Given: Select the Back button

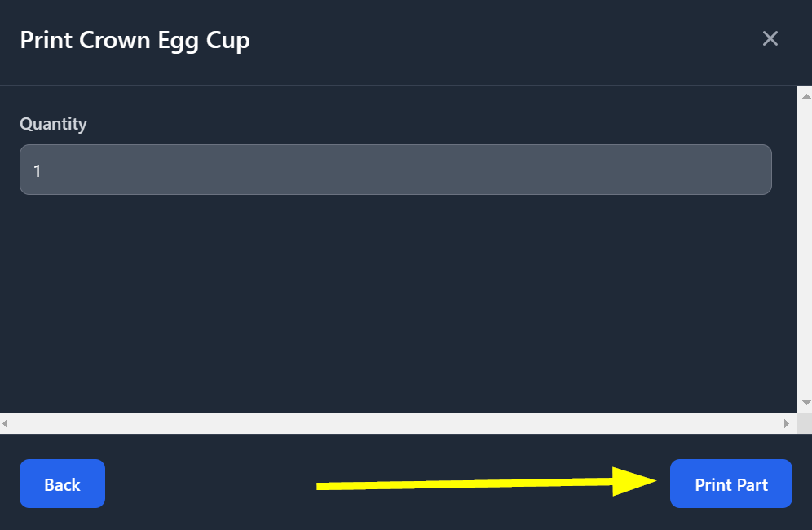Looking at the screenshot, I should (x=62, y=484).
